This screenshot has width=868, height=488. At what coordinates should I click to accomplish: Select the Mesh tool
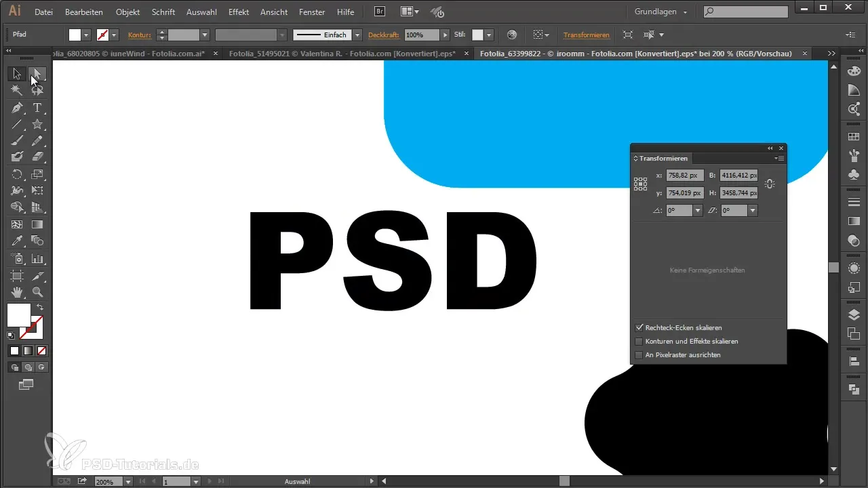click(17, 224)
